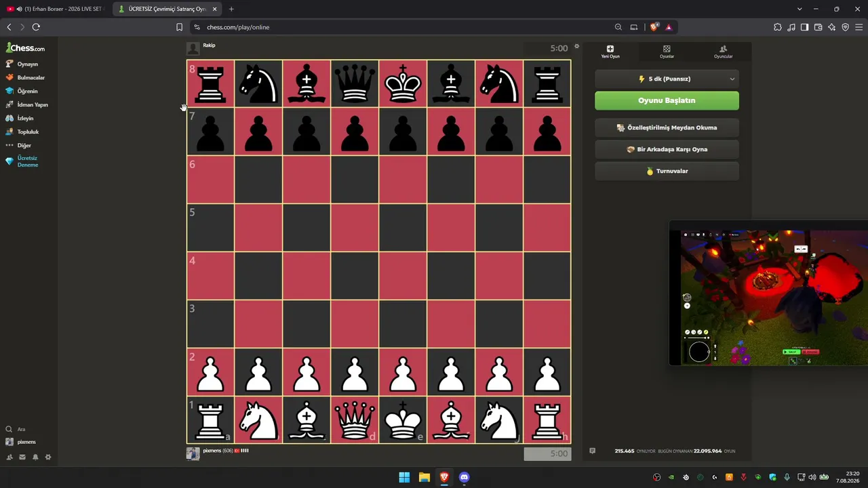Click the Turnuvalar tournaments button
Screen dimensions: 868x488
tap(667, 171)
